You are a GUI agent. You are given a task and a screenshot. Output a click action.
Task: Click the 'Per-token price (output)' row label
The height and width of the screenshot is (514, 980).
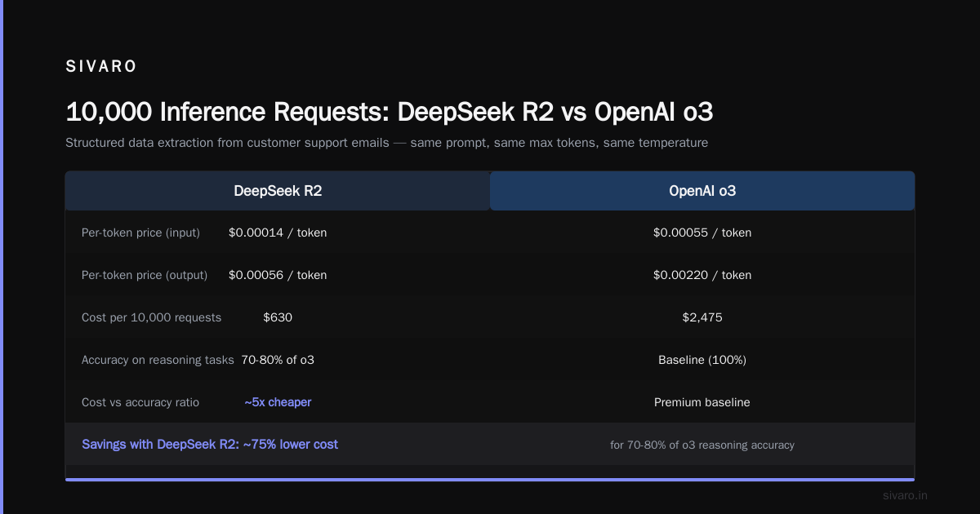click(x=145, y=275)
